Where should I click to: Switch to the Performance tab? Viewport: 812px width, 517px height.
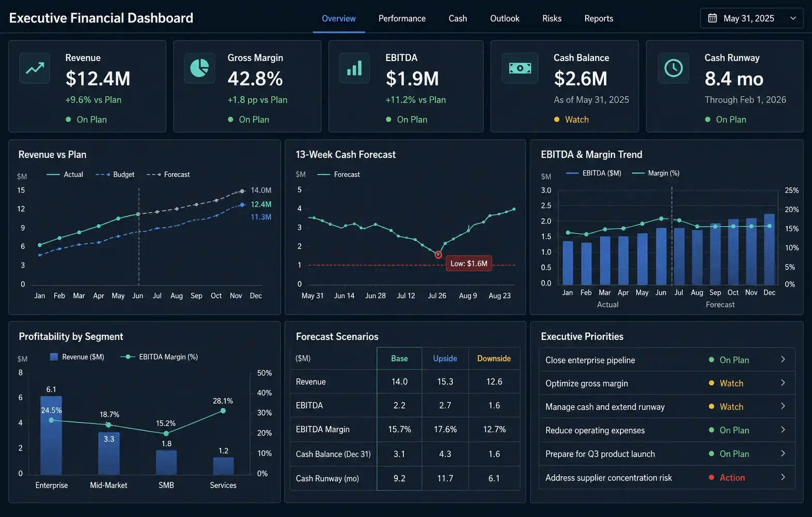coord(402,19)
